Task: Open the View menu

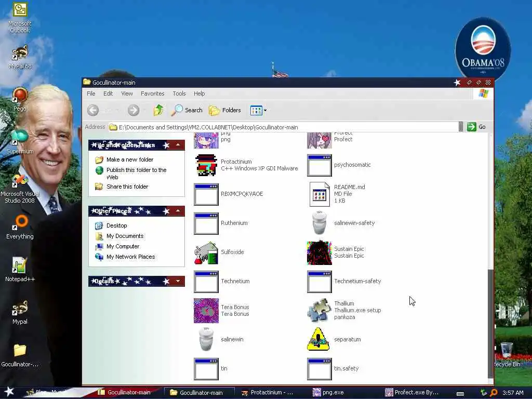Action: [127, 94]
